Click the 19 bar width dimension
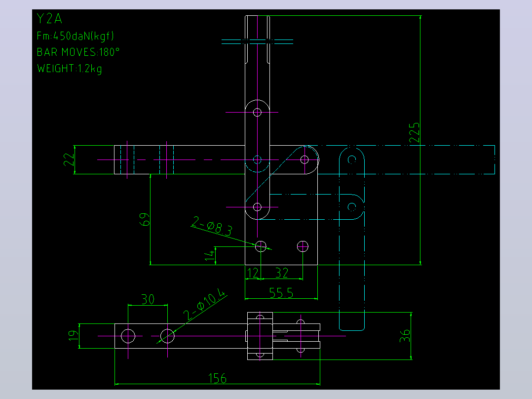 (73, 335)
